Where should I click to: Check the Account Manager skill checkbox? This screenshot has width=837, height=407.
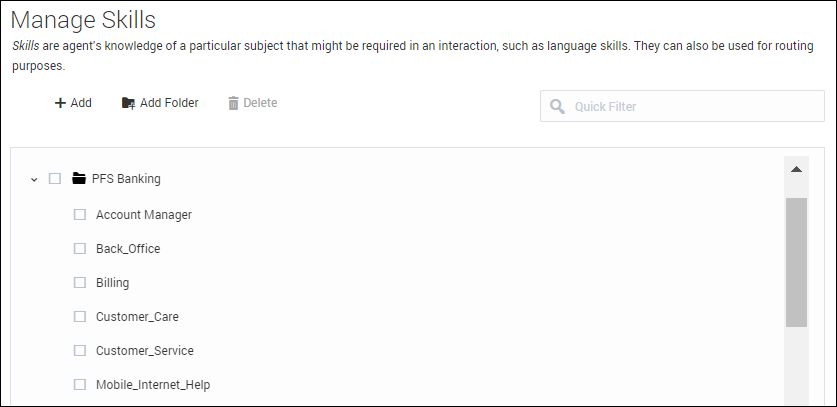point(80,214)
